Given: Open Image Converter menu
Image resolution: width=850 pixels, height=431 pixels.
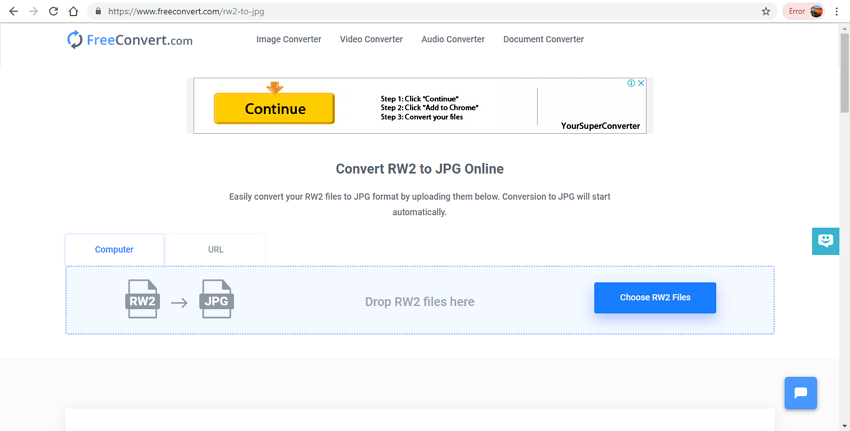Looking at the screenshot, I should click(288, 40).
